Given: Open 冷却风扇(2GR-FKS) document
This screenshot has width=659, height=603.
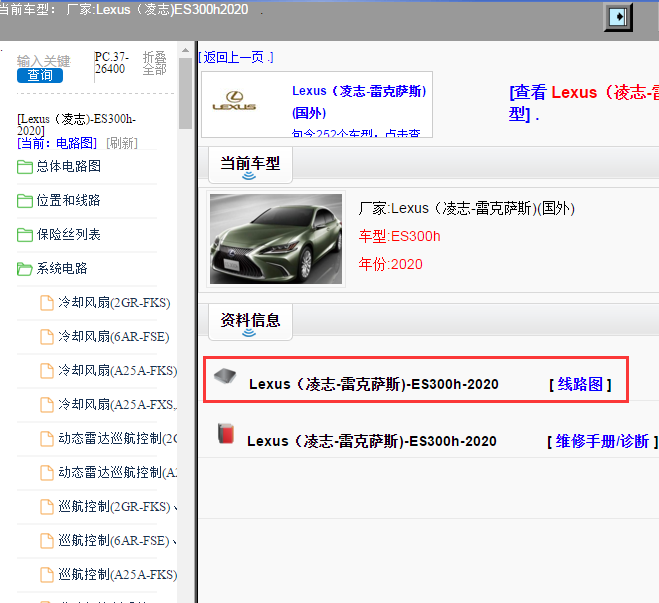Looking at the screenshot, I should (x=114, y=303).
